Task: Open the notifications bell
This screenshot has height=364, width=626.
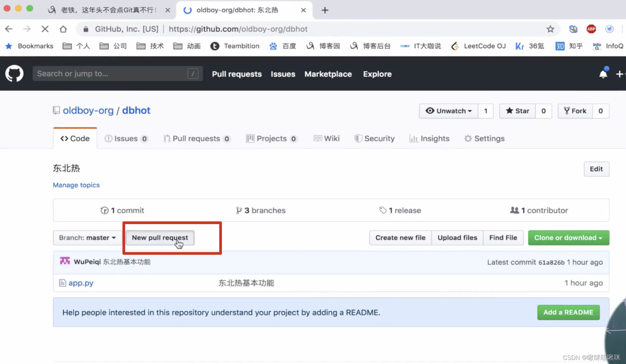Action: point(603,74)
